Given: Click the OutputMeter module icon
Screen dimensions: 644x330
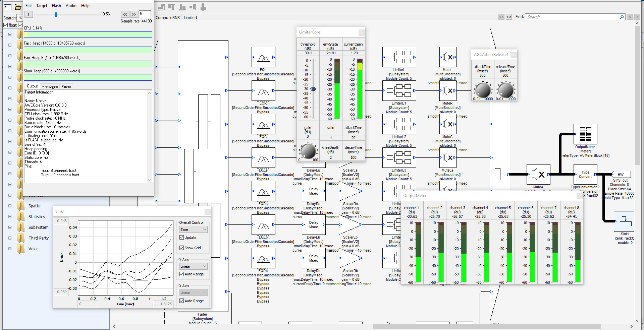Looking at the screenshot, I should point(585,134).
